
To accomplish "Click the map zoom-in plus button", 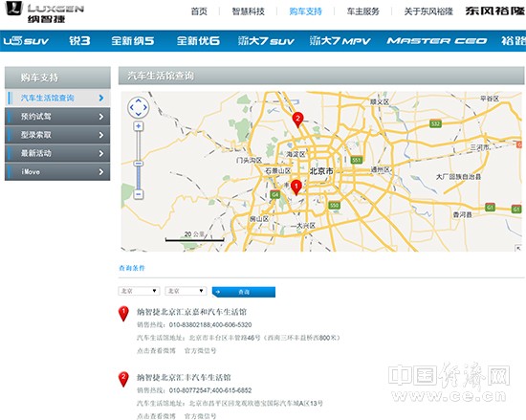I will coord(139,126).
